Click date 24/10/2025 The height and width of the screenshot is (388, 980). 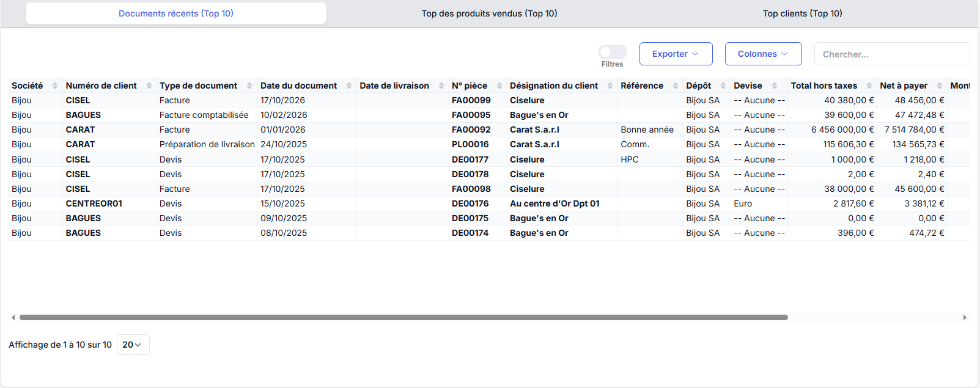click(x=282, y=144)
